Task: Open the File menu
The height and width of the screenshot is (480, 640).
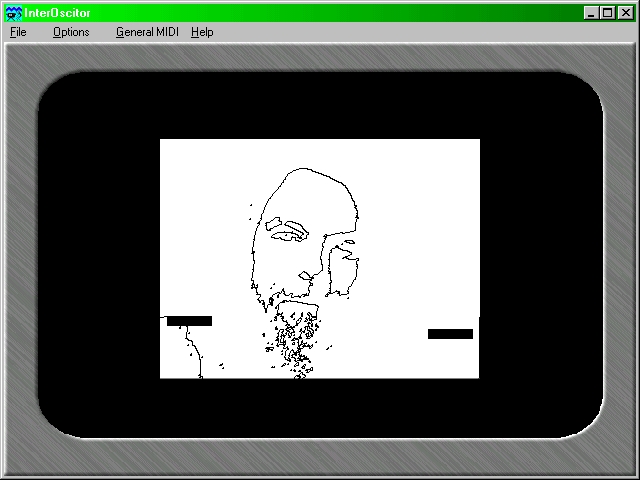Action: pos(18,32)
